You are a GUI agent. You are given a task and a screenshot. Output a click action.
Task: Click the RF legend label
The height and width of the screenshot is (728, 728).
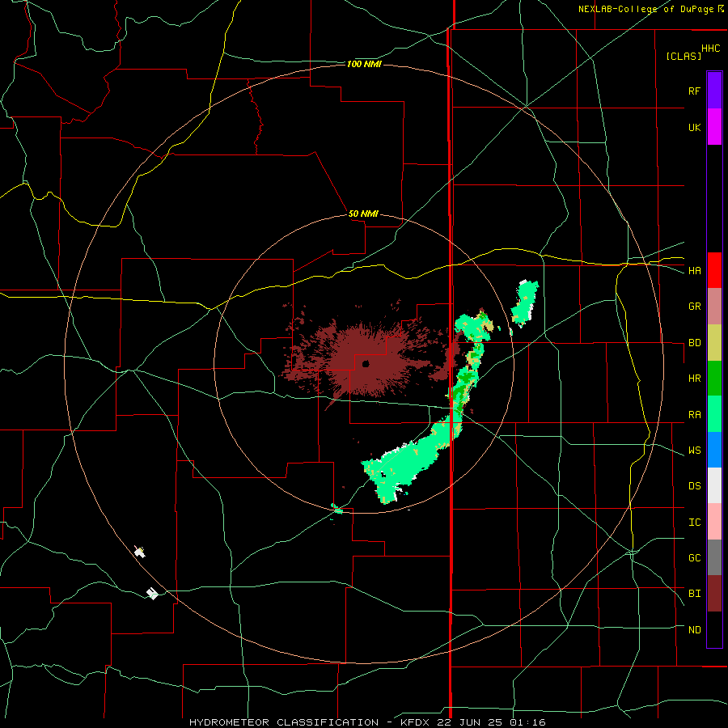coord(694,91)
